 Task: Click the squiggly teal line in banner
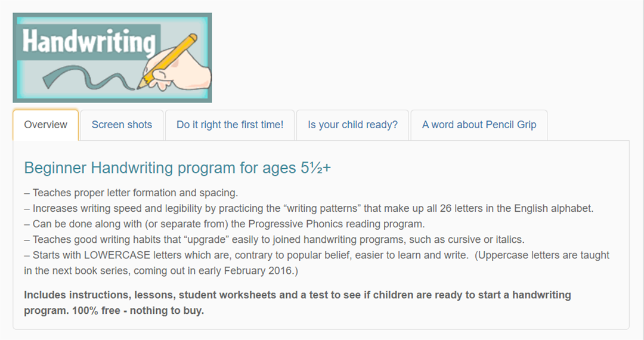[x=89, y=78]
